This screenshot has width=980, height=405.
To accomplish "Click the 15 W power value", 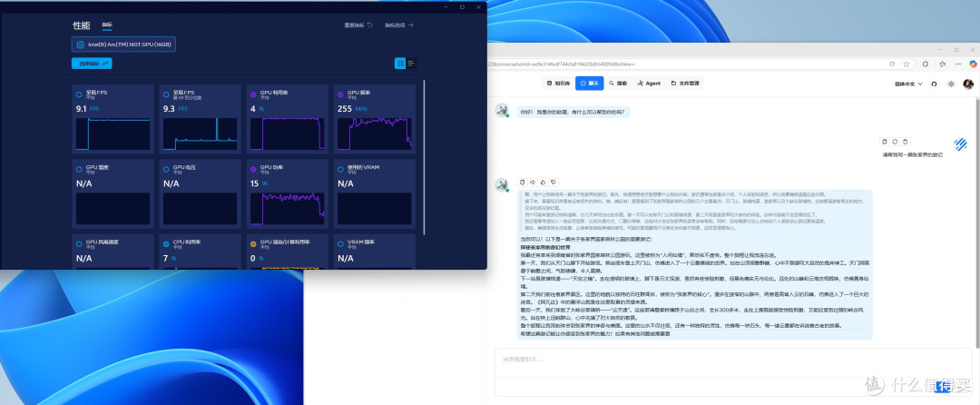I will (x=255, y=183).
